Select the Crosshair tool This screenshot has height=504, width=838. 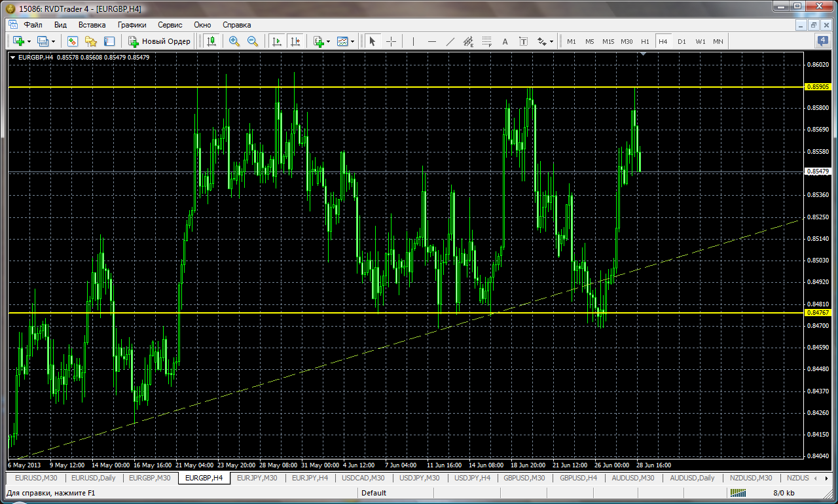coord(391,41)
